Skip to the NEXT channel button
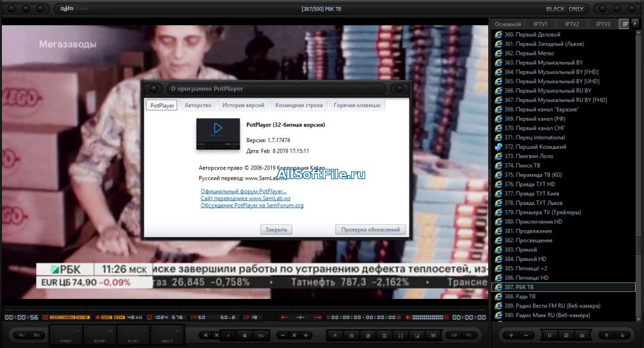This screenshot has width=644, height=348. click(167, 336)
